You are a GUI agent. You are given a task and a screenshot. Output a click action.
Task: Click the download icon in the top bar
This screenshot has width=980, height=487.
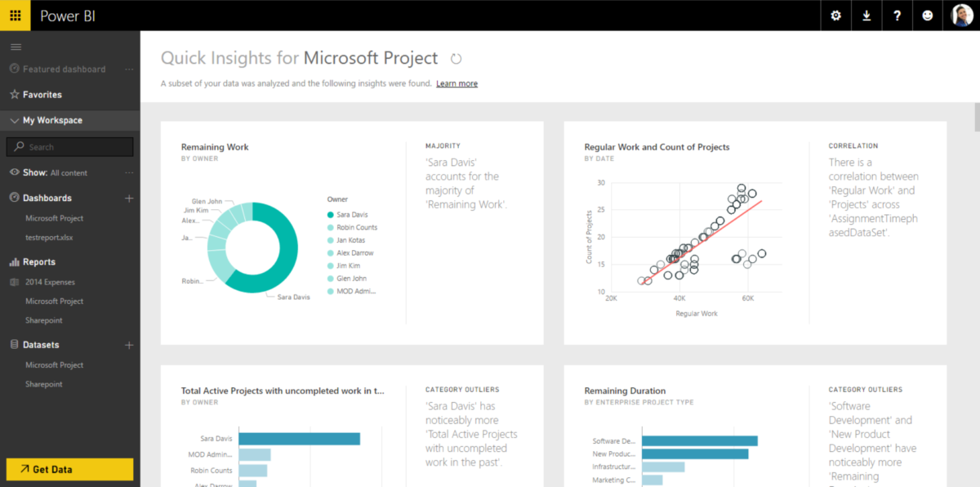click(x=866, y=16)
